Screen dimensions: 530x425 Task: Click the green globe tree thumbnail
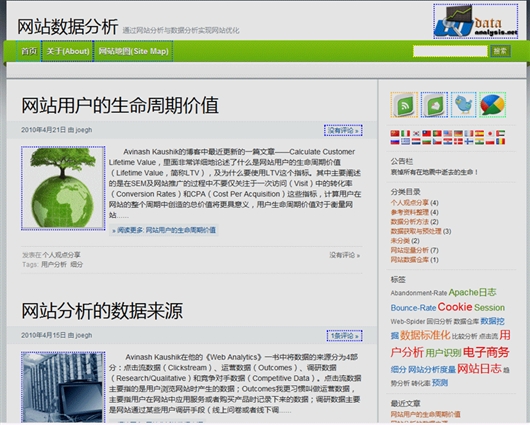pos(63,188)
